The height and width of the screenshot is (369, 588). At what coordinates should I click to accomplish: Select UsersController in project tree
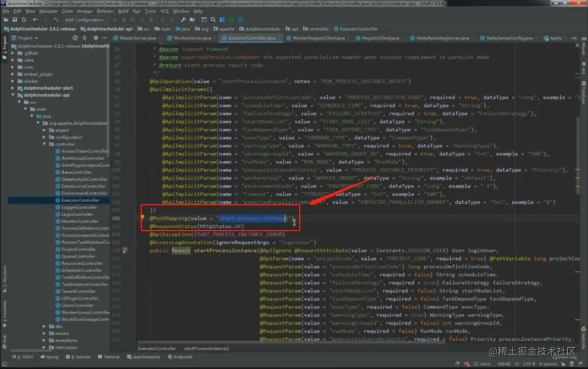click(x=74, y=306)
